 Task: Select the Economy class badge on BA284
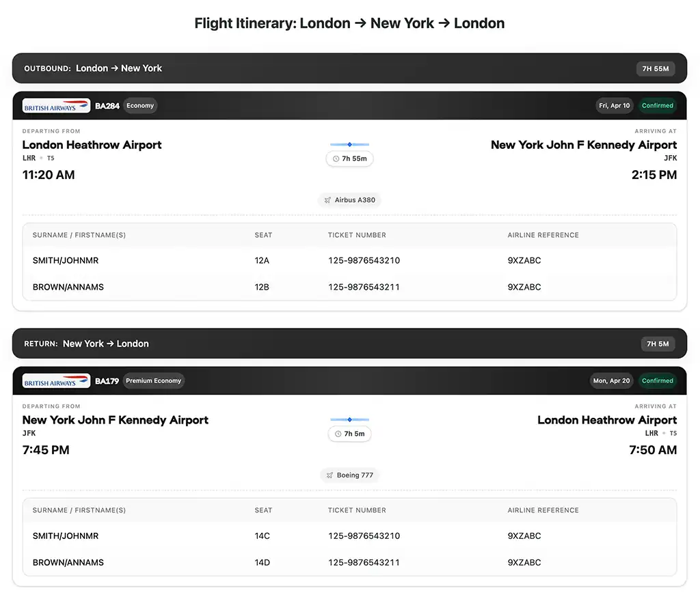140,106
